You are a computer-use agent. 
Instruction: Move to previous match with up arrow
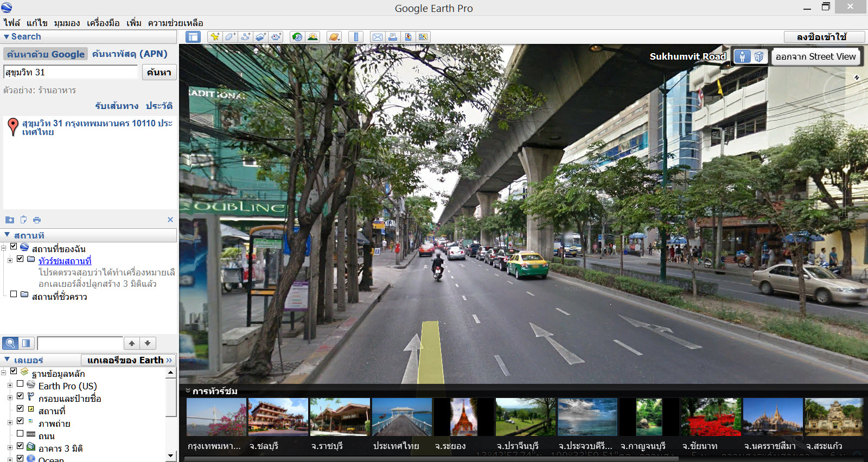pos(132,343)
